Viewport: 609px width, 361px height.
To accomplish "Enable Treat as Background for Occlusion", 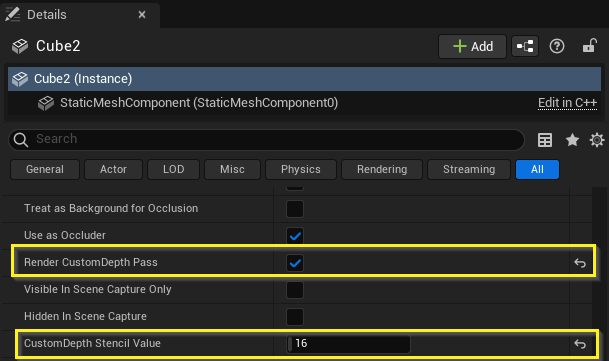I will pos(295,209).
